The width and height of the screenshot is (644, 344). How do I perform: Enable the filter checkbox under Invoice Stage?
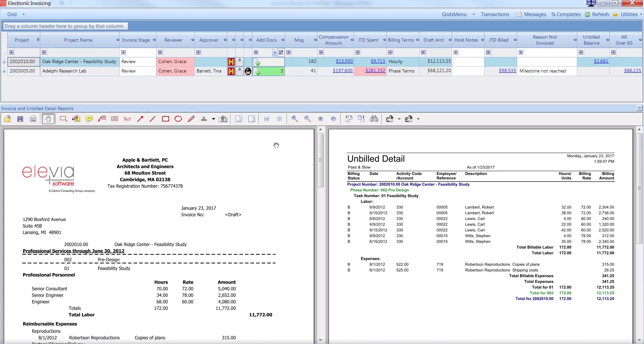[123, 52]
